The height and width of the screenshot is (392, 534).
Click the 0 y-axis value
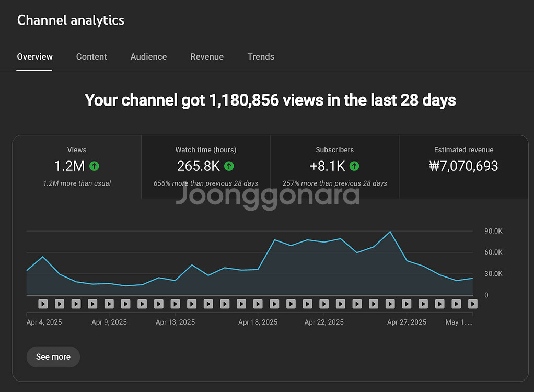[x=486, y=295]
